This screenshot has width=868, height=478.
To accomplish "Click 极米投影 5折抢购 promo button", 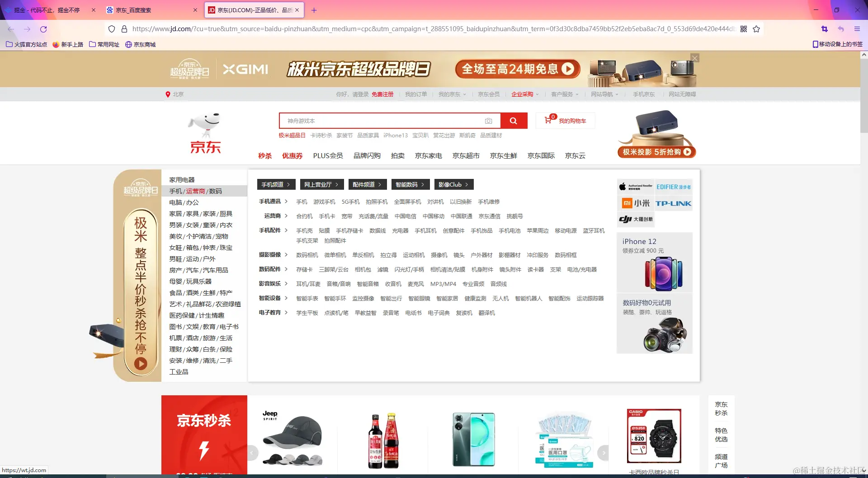I will (656, 152).
